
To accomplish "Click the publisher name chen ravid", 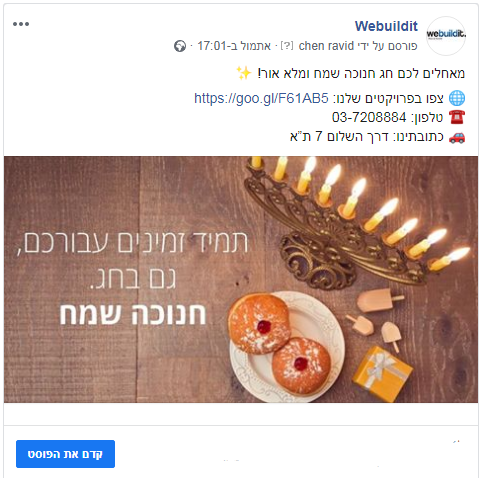I will (326, 46).
